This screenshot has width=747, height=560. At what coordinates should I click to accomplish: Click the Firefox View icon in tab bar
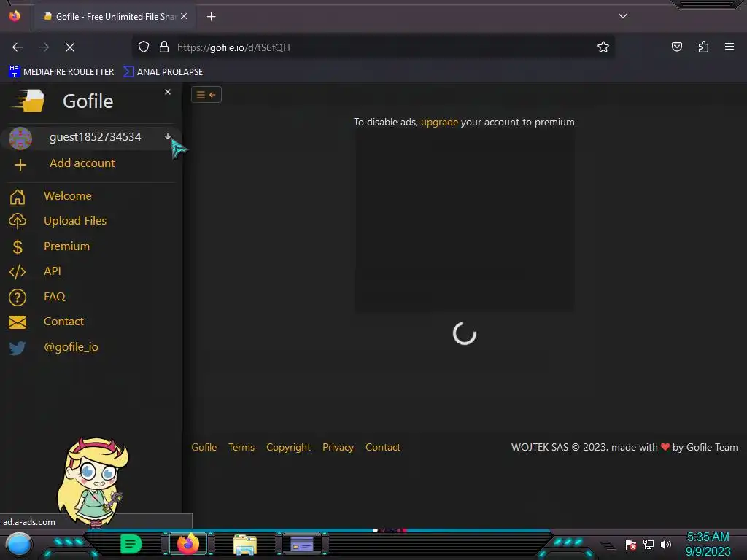pos(15,16)
